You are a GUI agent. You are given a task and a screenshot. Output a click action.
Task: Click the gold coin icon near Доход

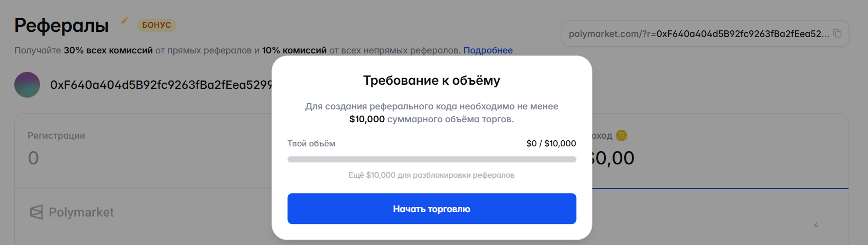coord(621,136)
